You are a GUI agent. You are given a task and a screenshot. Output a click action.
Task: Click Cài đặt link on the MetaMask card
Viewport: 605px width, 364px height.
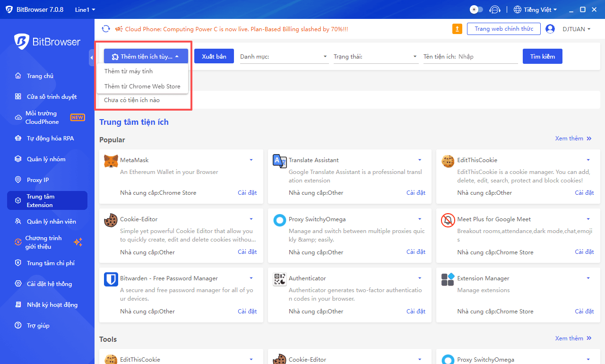pos(247,192)
